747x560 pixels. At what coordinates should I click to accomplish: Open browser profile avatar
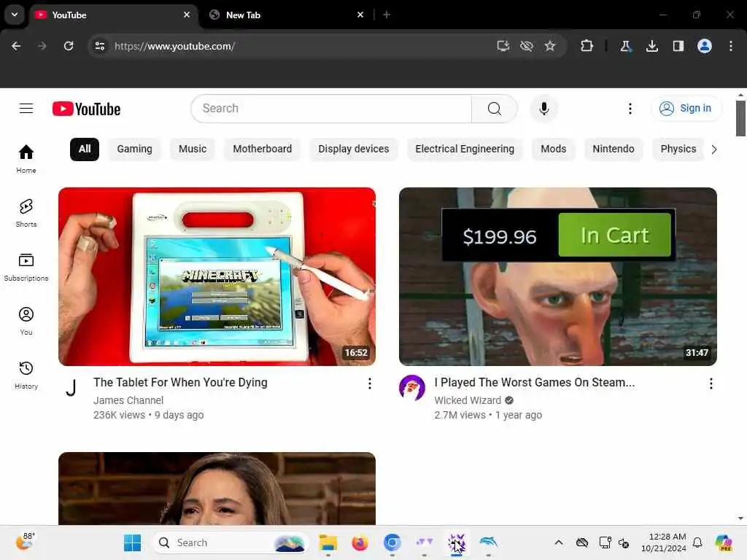[705, 46]
